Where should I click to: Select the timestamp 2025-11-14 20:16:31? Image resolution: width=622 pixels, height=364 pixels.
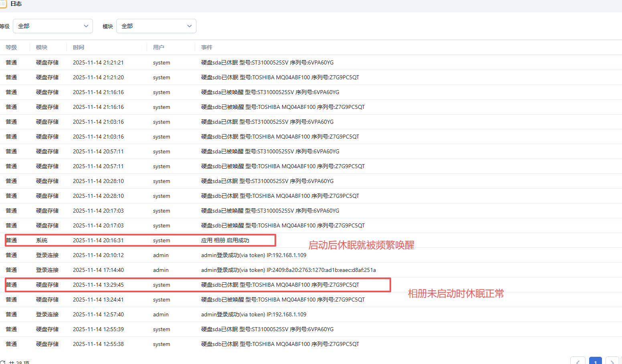pos(98,240)
